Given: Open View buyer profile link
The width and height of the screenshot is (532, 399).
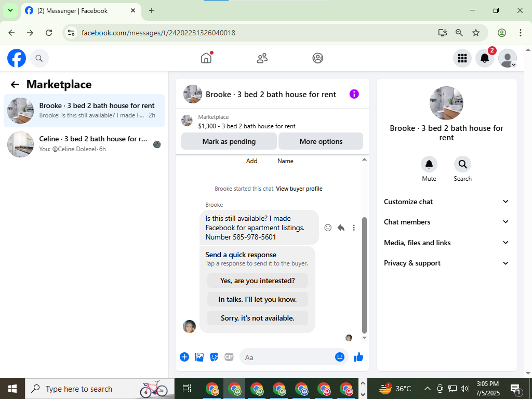Looking at the screenshot, I should tap(299, 189).
